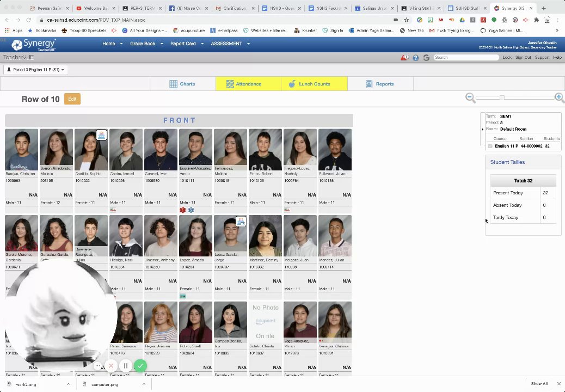Click the browser back arrow
Viewport: 565px width, 392px height.
click(x=7, y=20)
